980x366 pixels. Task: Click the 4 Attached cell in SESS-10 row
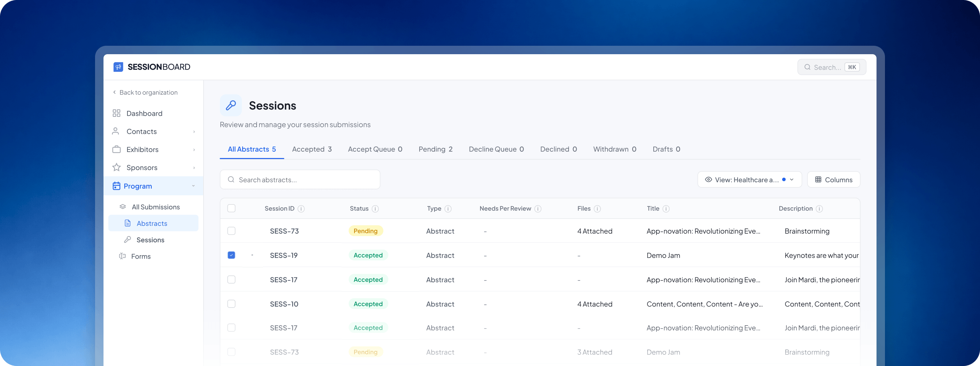595,304
